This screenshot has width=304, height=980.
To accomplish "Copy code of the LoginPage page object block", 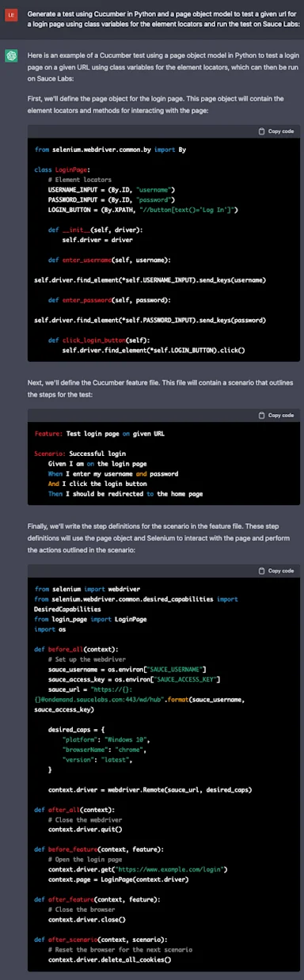I will point(277,131).
